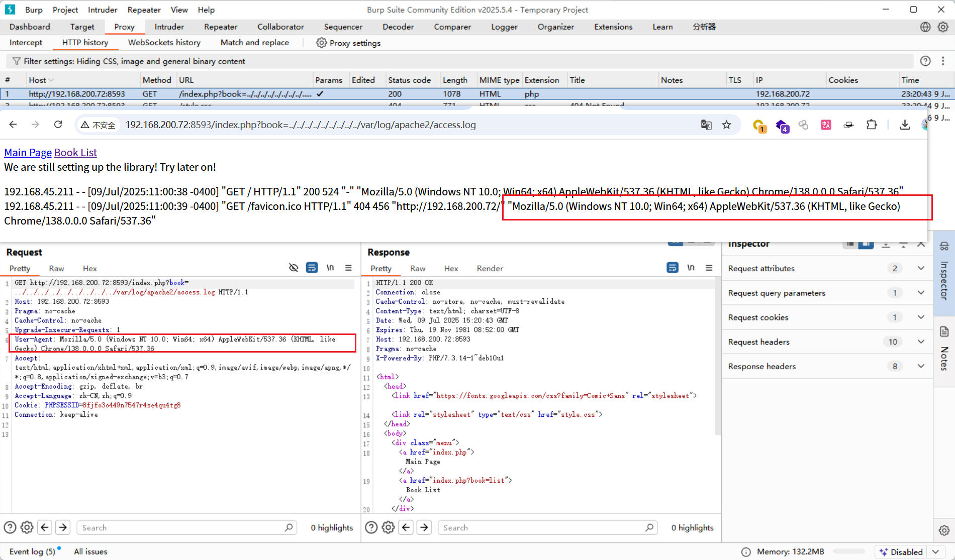Open HTTP history options kebab menu
Screen dimensions: 955x560
943,61
